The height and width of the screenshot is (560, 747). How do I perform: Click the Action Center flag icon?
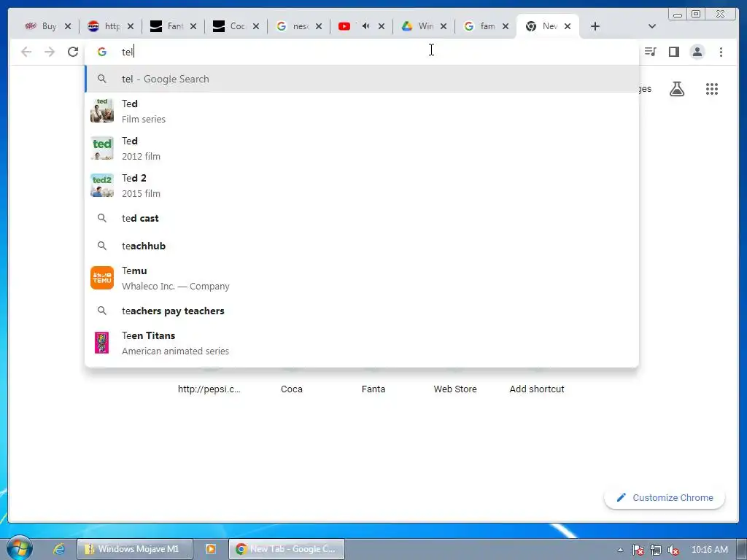pos(638,550)
